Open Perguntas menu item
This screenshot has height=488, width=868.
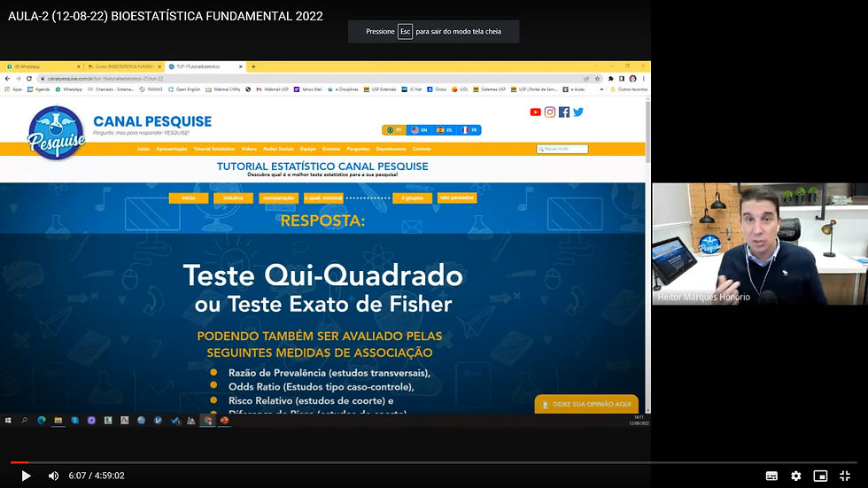click(358, 149)
